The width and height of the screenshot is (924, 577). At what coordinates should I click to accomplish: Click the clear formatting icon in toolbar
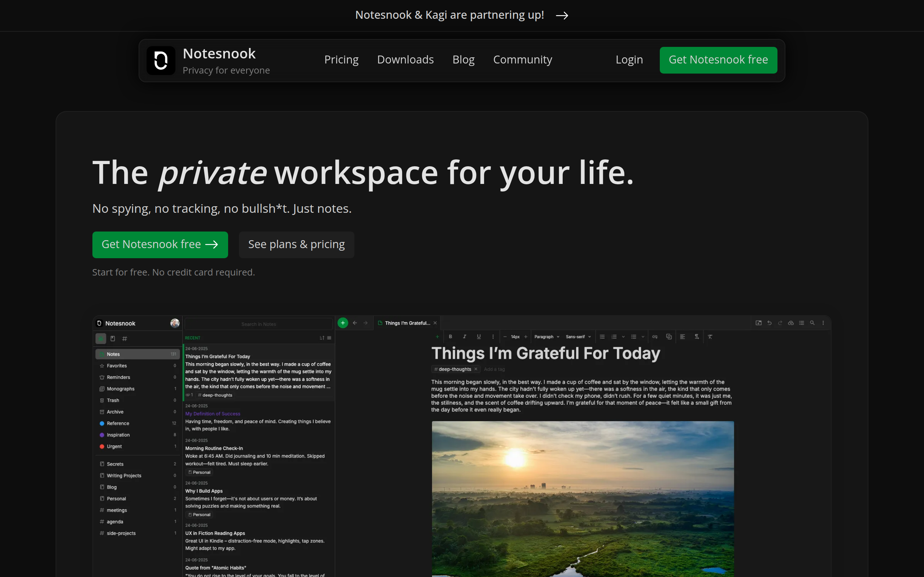(x=710, y=336)
